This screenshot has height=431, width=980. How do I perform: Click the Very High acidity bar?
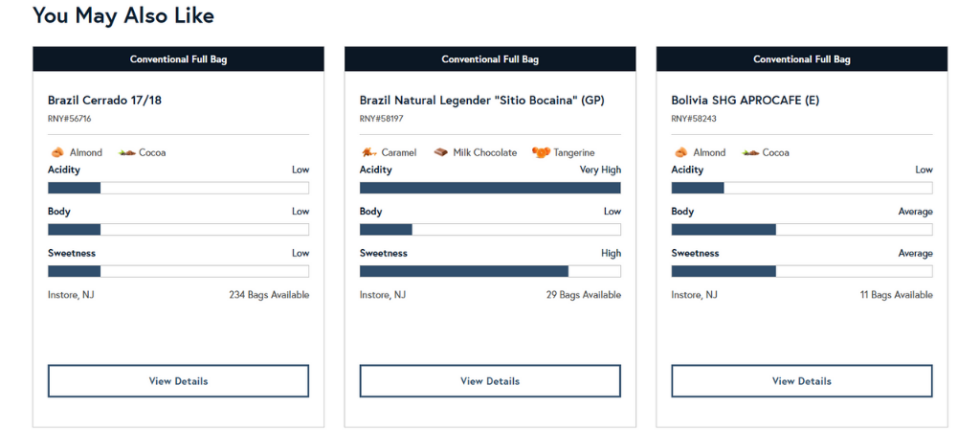click(x=490, y=188)
